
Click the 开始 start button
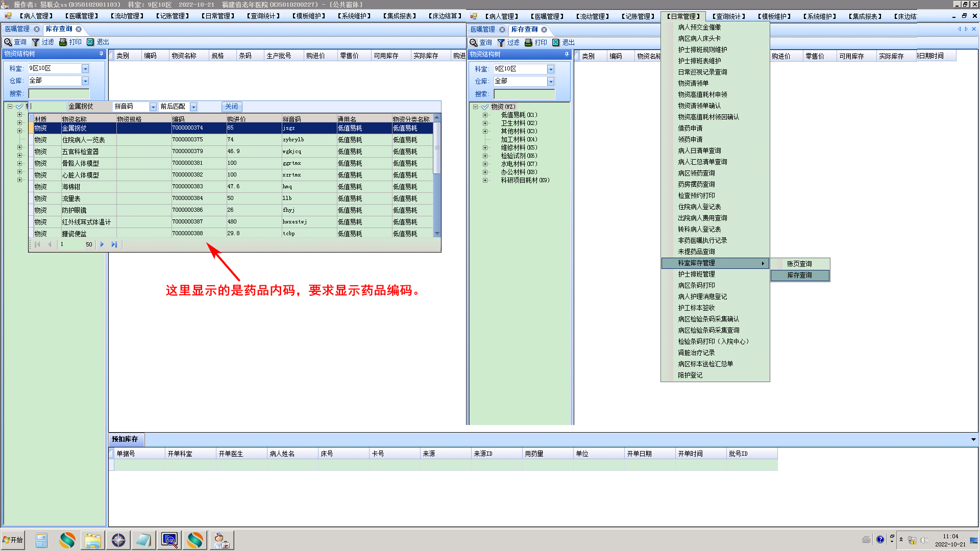13,540
